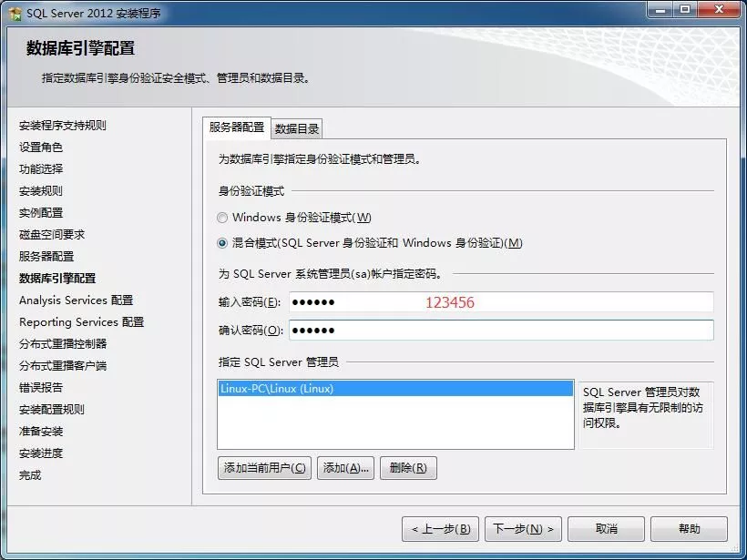747x560 pixels.
Task: Open the 数据目录 tab
Action: pos(297,129)
